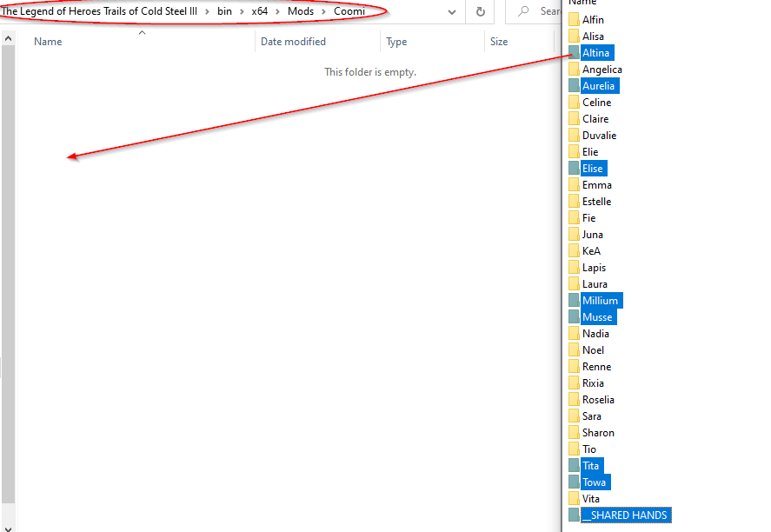Image resolution: width=771 pixels, height=532 pixels.
Task: Select the Roselia folder name
Action: (x=598, y=400)
